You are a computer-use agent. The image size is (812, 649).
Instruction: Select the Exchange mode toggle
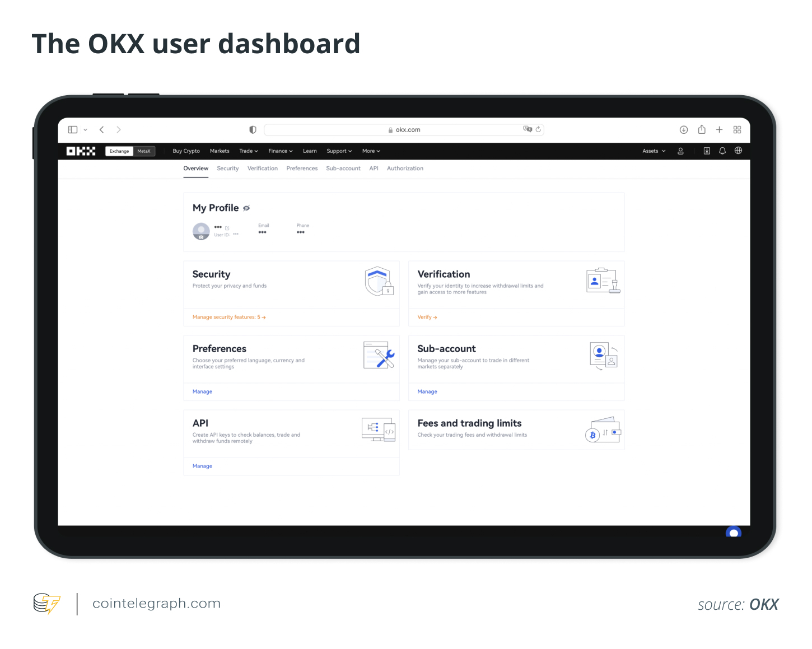coord(119,151)
